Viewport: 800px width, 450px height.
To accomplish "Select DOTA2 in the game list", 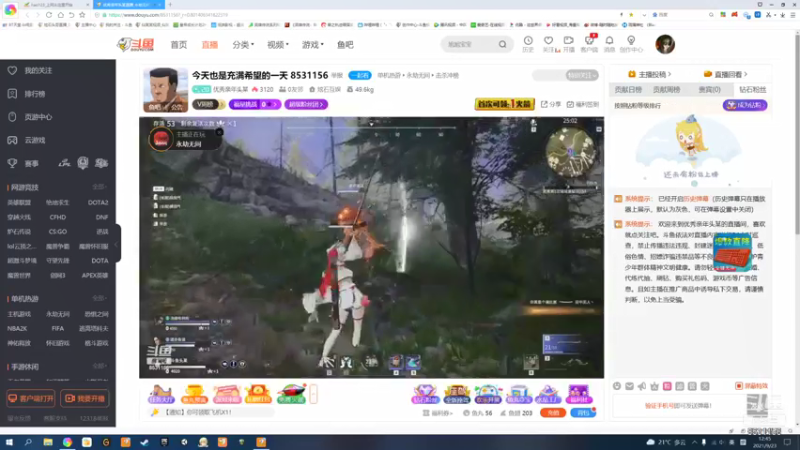I will coord(98,203).
